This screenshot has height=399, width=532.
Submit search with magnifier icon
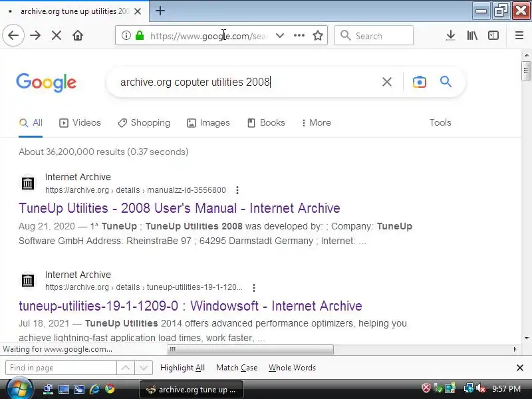click(446, 81)
